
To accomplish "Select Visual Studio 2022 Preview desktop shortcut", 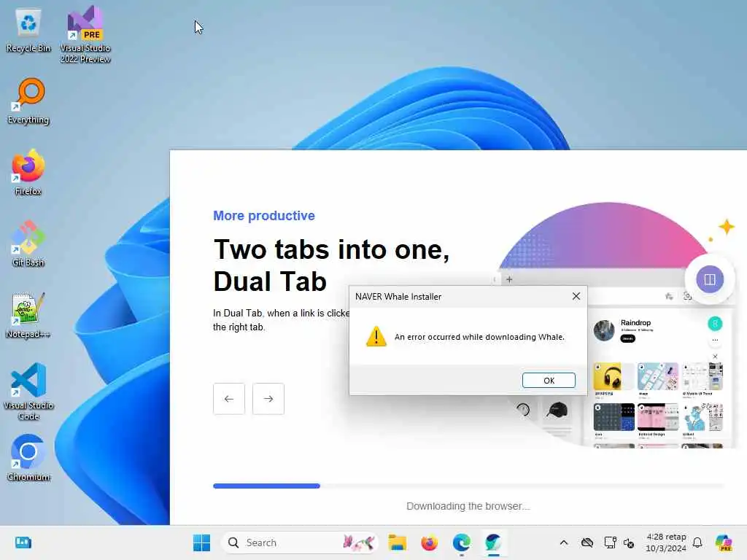I will tap(85, 34).
